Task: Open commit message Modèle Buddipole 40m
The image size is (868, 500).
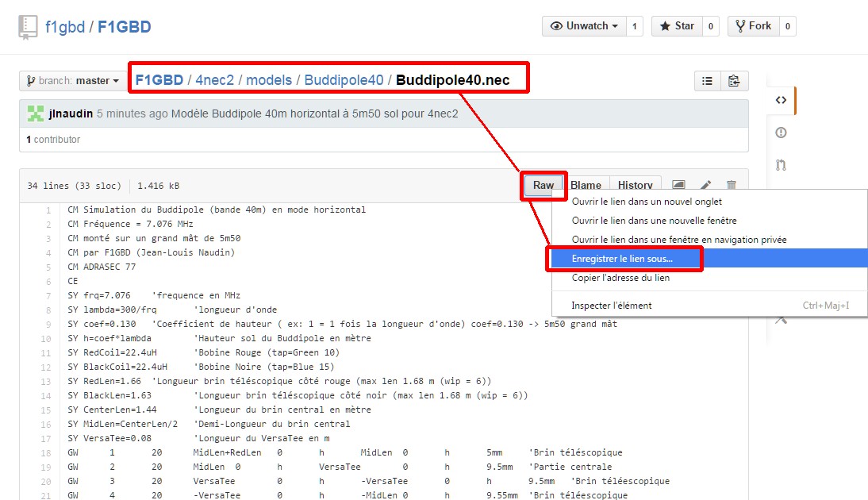Action: tap(314, 113)
